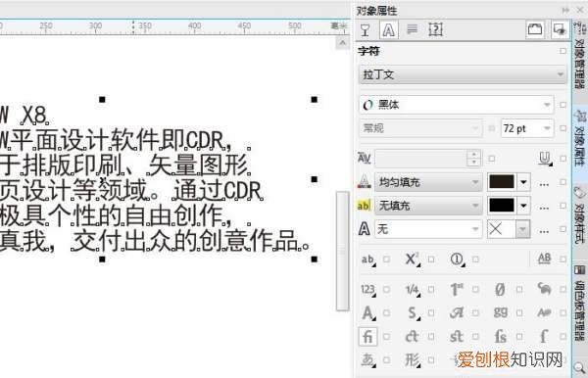
Task: Open the 1/4 fraction options icon
Action: pos(413,290)
